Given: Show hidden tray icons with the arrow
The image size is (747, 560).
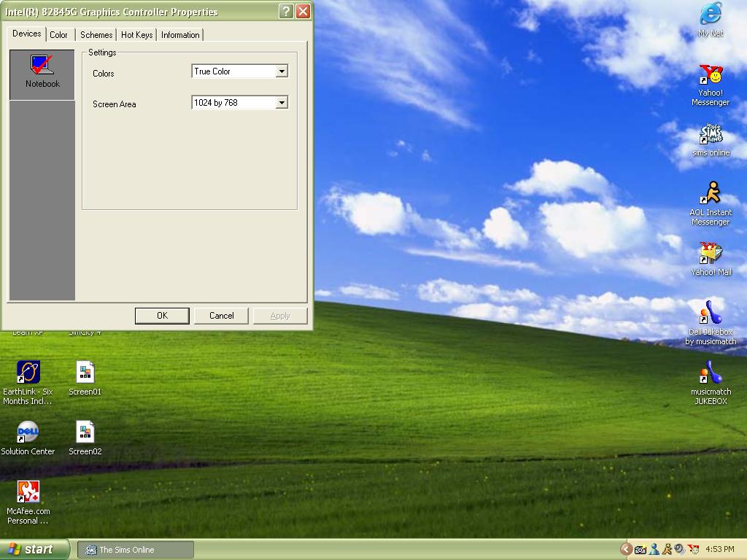Looking at the screenshot, I should [626, 550].
